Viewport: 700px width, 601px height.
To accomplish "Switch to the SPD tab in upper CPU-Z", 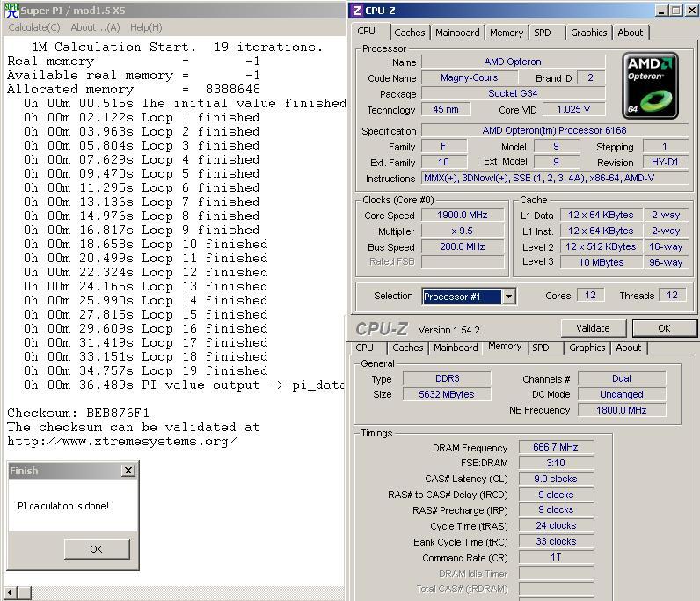I will point(542,33).
